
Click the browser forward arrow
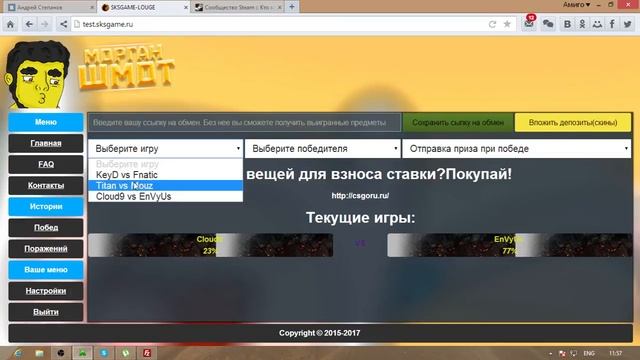[44, 24]
